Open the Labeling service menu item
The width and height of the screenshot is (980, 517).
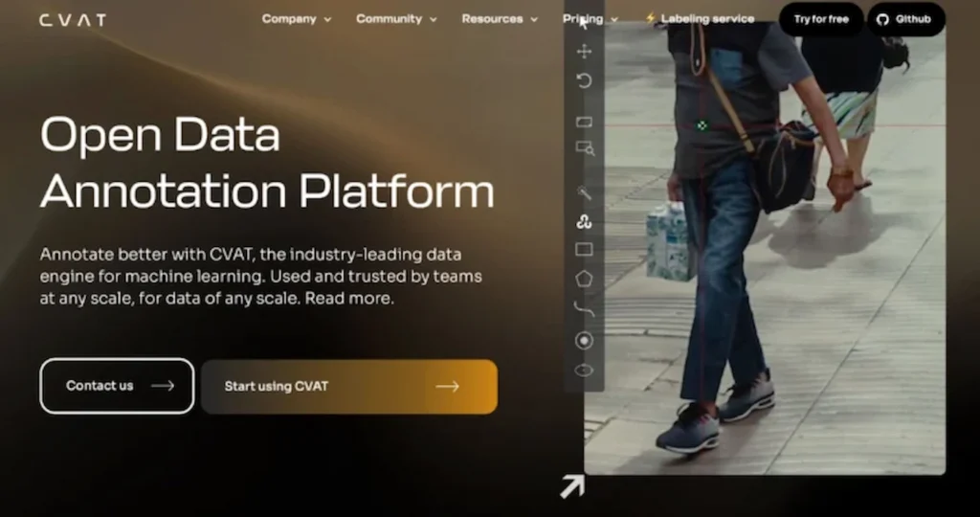pyautogui.click(x=700, y=19)
